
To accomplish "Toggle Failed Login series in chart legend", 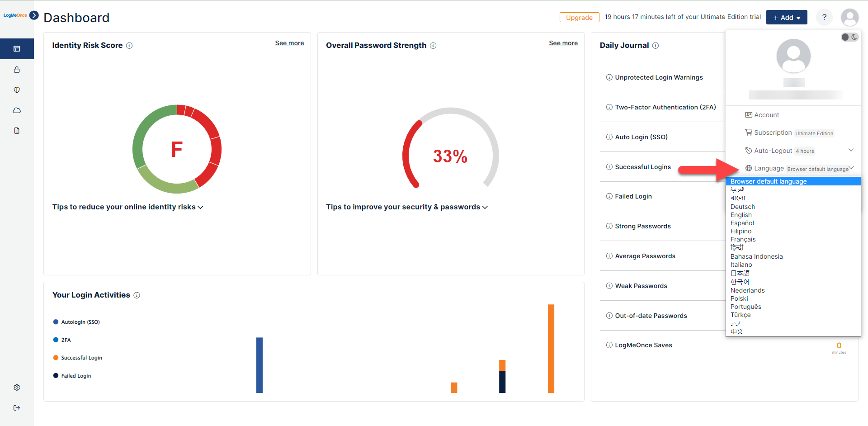I will [72, 376].
